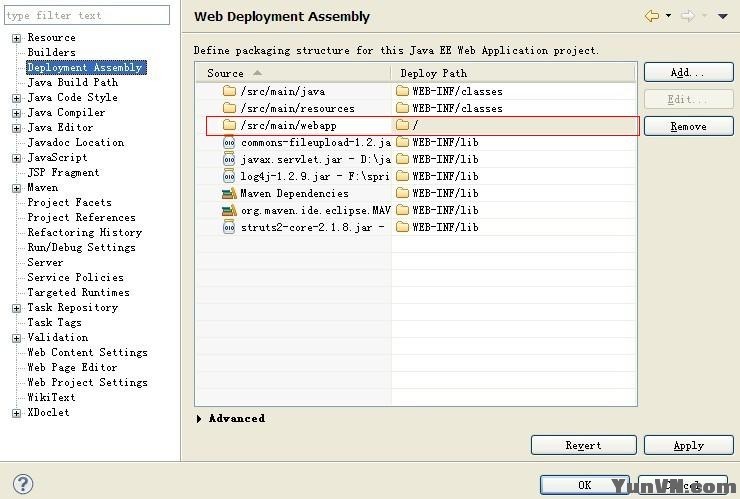Click folder icon beside /src/main/webapp deploy path
740x499 pixels.
coord(402,126)
